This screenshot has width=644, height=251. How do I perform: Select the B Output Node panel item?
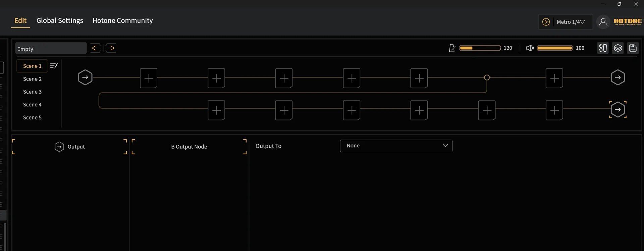pos(189,147)
